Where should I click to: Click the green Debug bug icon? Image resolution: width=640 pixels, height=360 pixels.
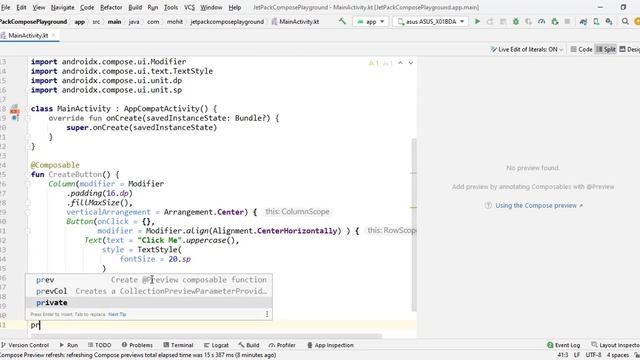[516, 21]
